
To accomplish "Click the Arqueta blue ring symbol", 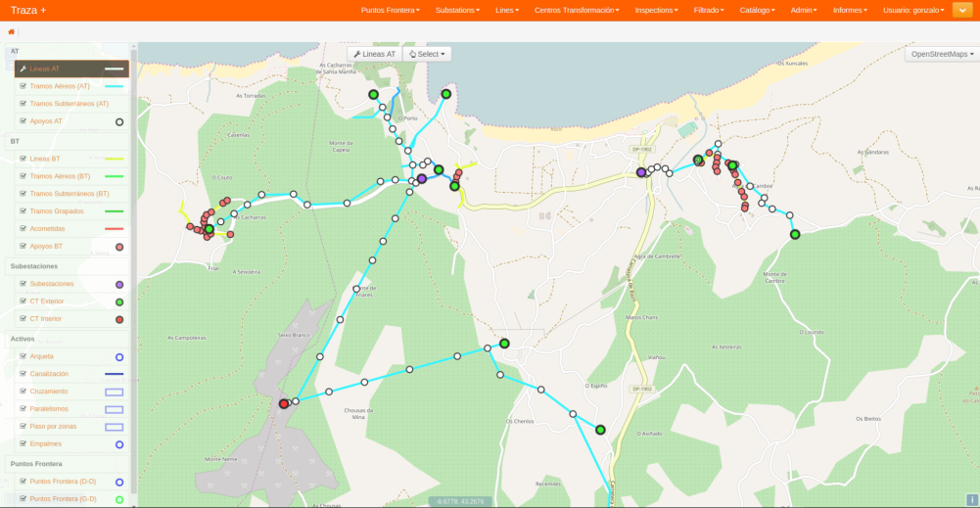I will pyautogui.click(x=119, y=357).
